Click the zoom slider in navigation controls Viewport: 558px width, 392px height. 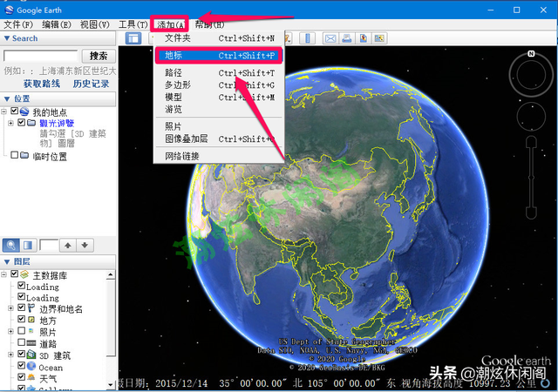531,177
